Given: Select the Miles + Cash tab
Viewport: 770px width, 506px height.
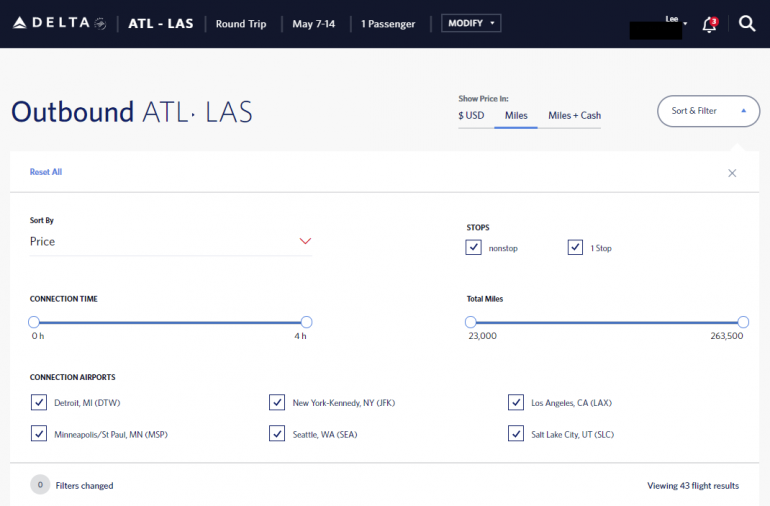Looking at the screenshot, I should coord(574,115).
